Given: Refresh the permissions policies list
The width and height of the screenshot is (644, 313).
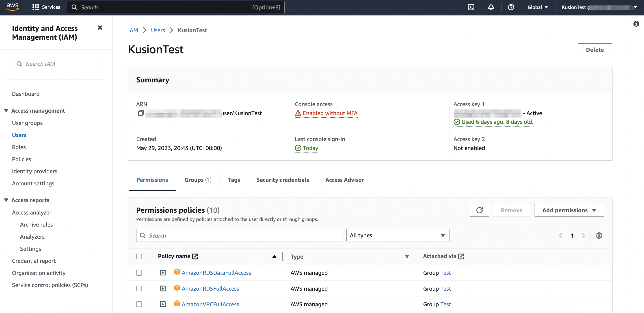Looking at the screenshot, I should click(x=479, y=210).
